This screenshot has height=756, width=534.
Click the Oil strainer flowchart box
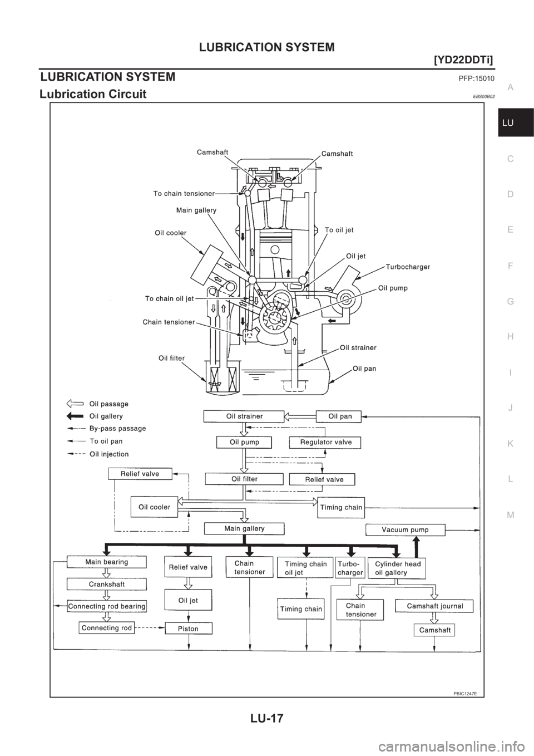pyautogui.click(x=244, y=416)
